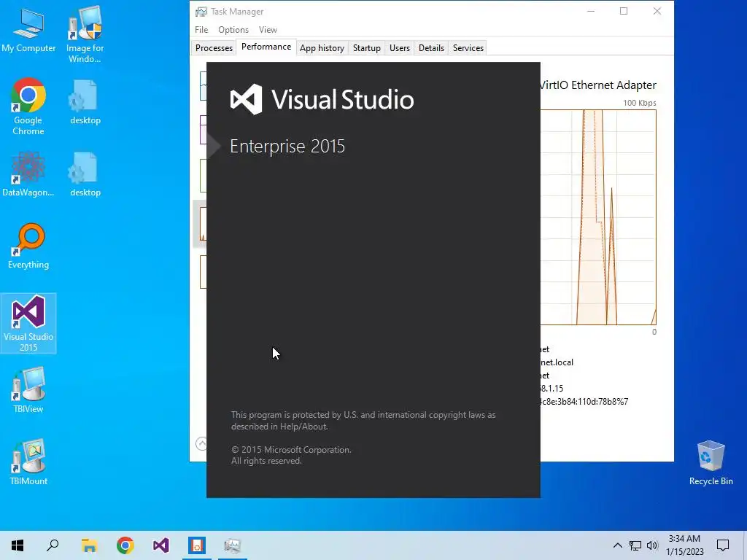Switch to the Processes tab

click(214, 47)
